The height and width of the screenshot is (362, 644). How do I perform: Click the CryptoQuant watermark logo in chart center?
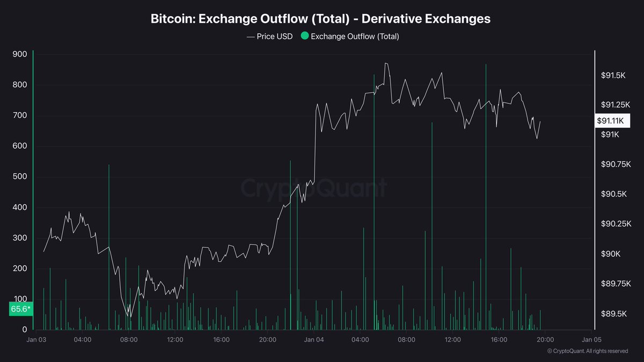pyautogui.click(x=313, y=188)
